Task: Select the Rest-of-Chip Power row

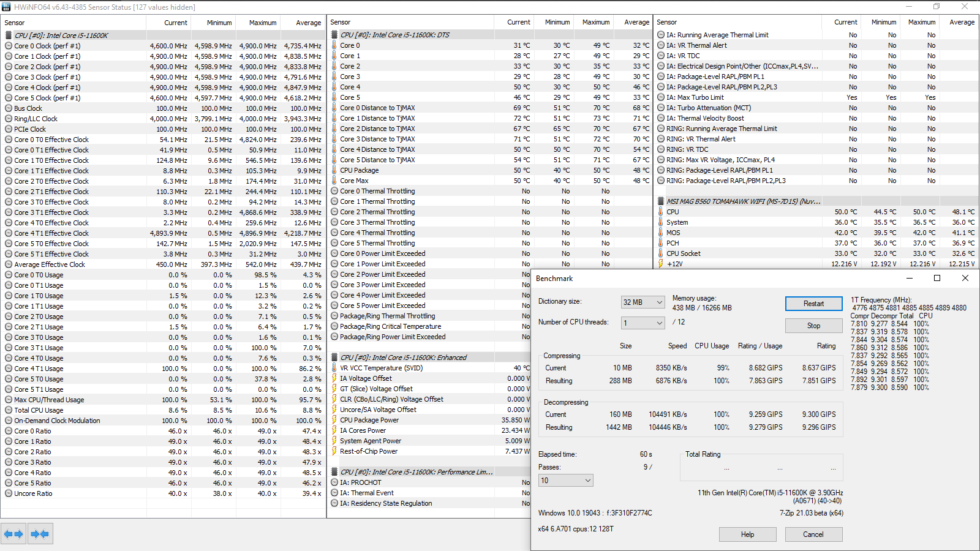Action: (x=430, y=451)
